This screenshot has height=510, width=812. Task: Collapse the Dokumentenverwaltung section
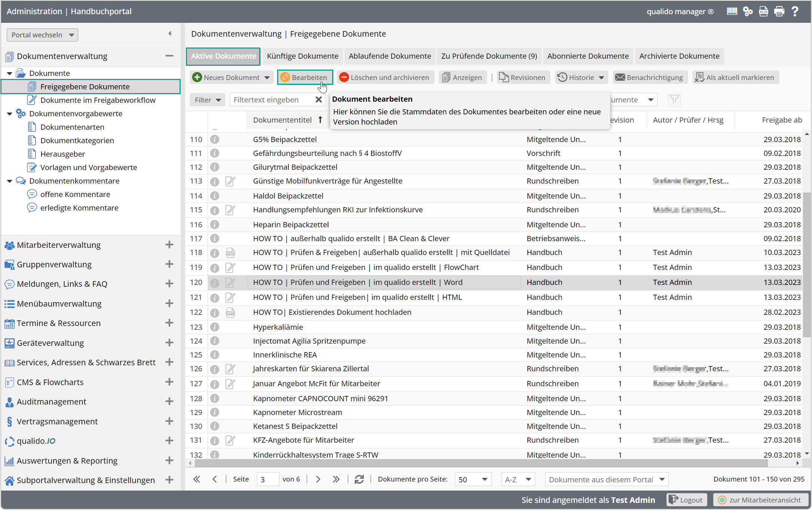pyautogui.click(x=169, y=56)
